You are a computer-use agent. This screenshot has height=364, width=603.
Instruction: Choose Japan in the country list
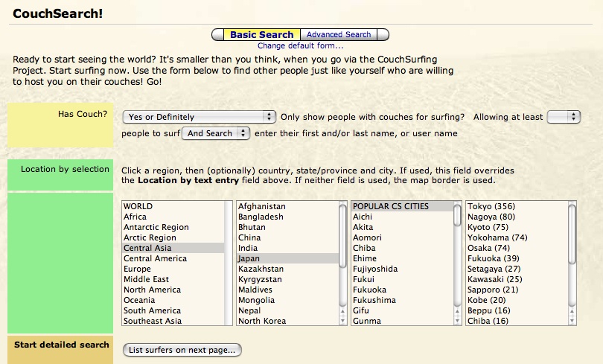(288, 258)
